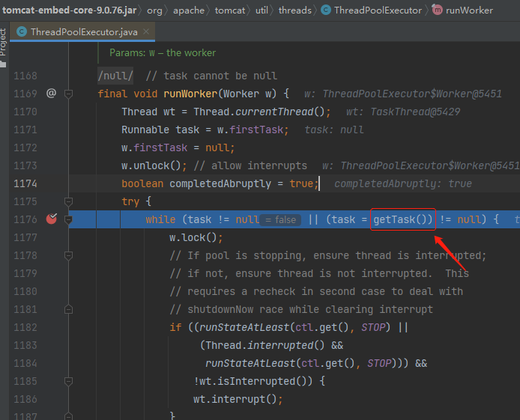Click the runWorker breadcrumb
Viewport: 520px width, 420px height.
coord(469,10)
